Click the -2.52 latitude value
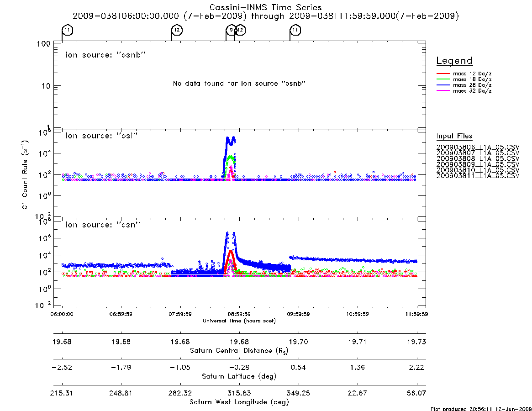532x411 pixels. coord(62,368)
